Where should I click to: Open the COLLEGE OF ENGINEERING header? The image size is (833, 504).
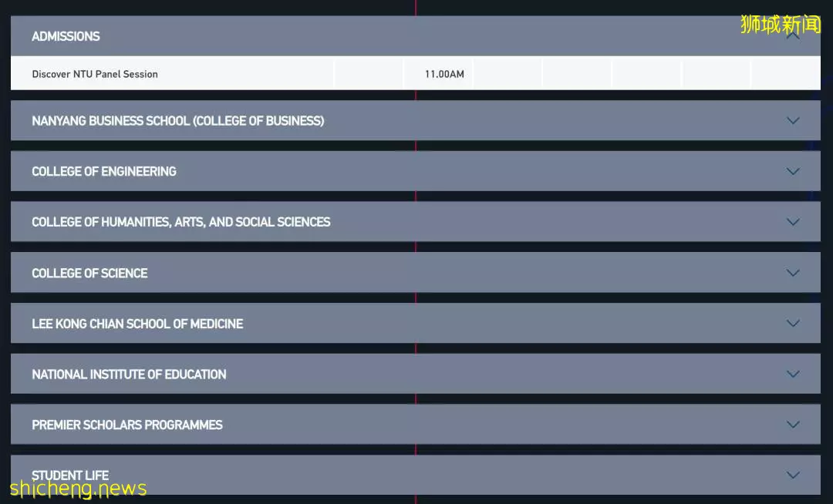coord(416,171)
